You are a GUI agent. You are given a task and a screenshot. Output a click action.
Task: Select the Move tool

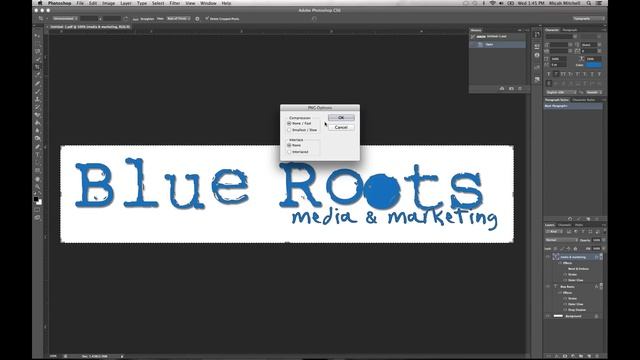tap(38, 36)
